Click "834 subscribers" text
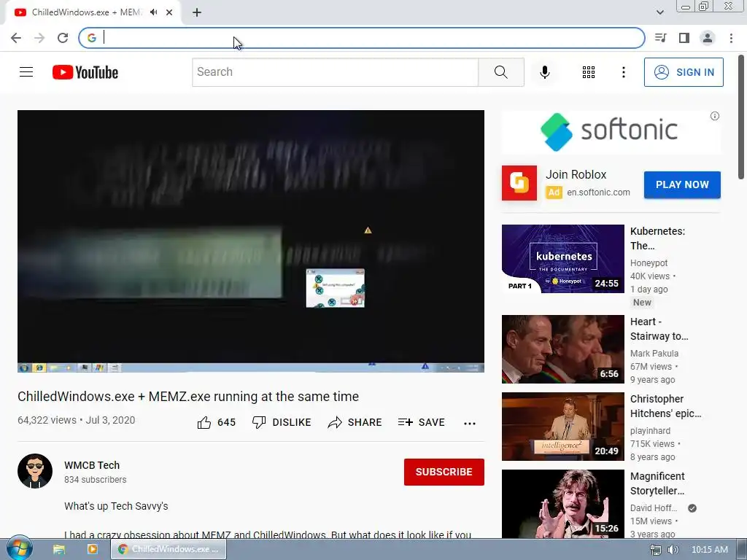 [x=96, y=480]
